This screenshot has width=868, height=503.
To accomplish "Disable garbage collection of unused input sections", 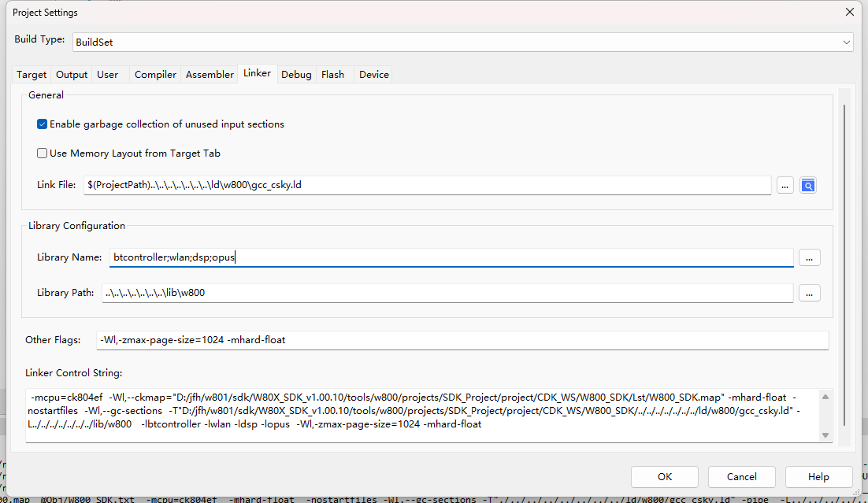I will click(43, 124).
